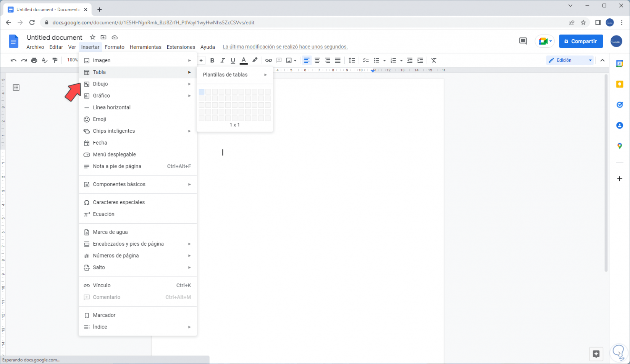Select Dibujo in the Insertar menu

(x=138, y=84)
